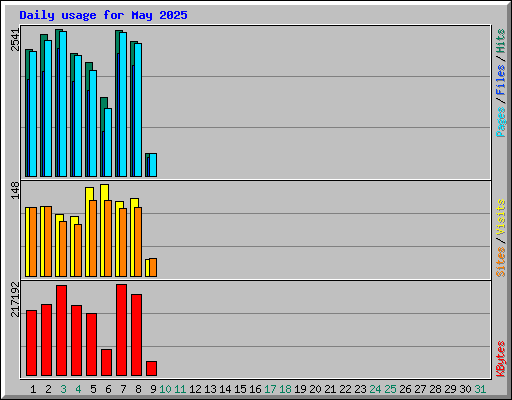This screenshot has height=400, width=512.
Task: Select green day 18 label
Action: (x=285, y=389)
